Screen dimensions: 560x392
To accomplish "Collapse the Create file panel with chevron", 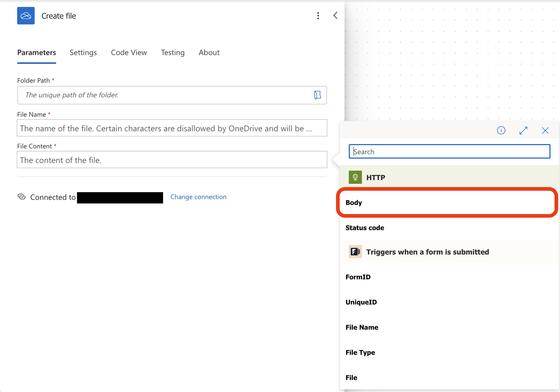I will tap(335, 15).
